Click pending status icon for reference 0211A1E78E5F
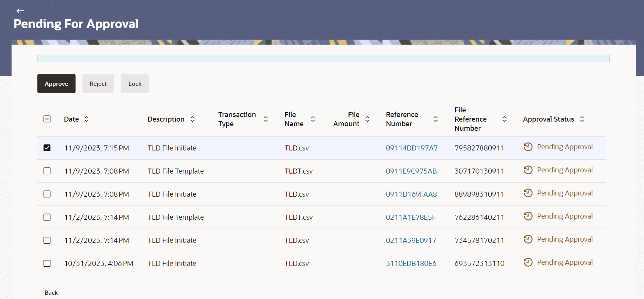Screen dimensions: 644x299 [528, 216]
